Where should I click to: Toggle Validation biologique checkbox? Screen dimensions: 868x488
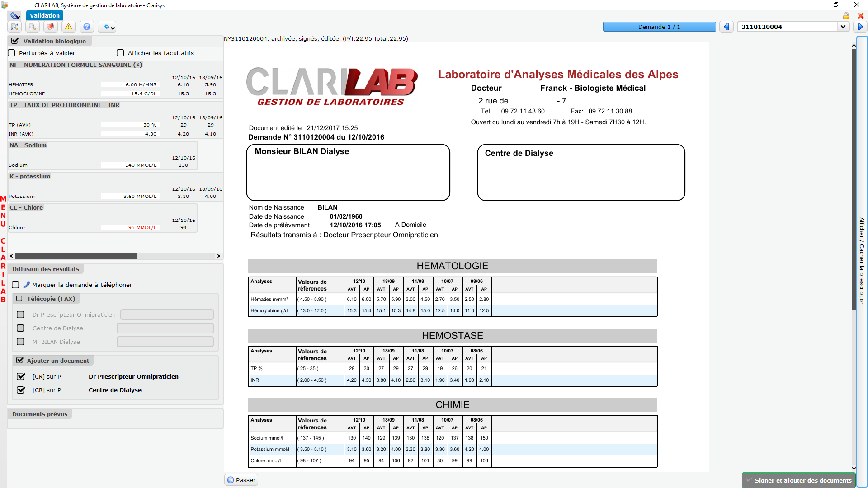click(15, 41)
